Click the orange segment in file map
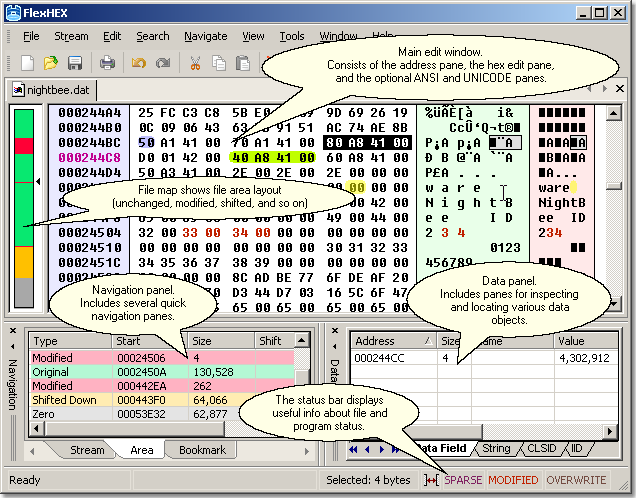The height and width of the screenshot is (498, 636). pos(24,262)
